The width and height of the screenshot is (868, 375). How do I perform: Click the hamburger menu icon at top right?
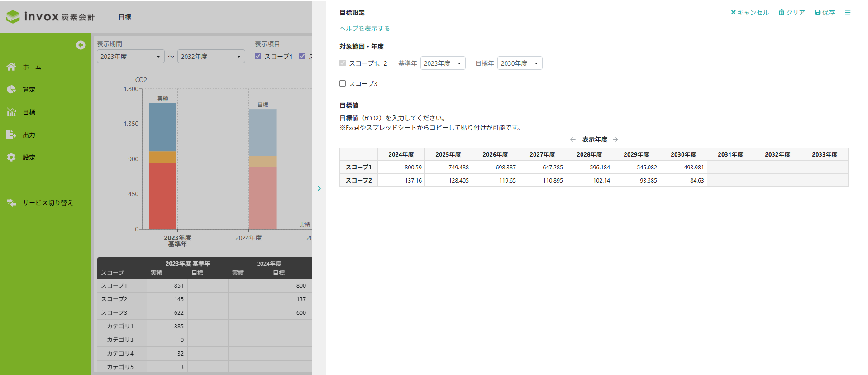847,13
